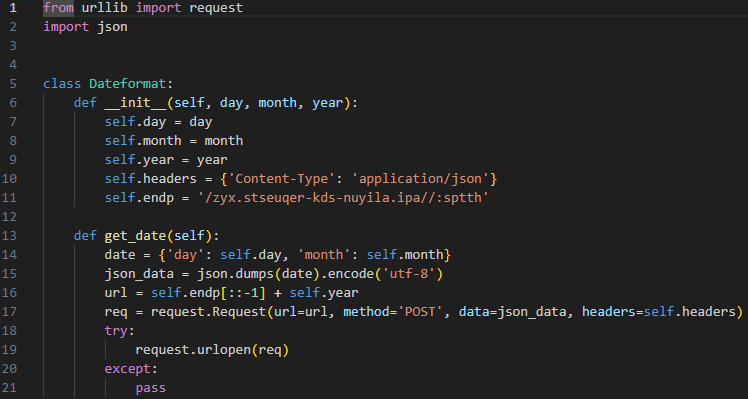This screenshot has width=748, height=399.
Task: Click the 'from' keyword on line 1
Action: point(59,8)
